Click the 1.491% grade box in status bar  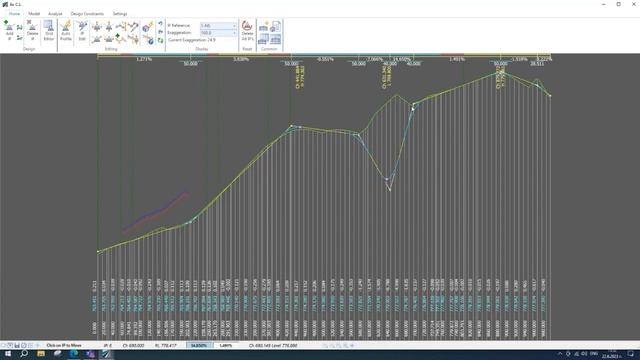[x=226, y=345]
